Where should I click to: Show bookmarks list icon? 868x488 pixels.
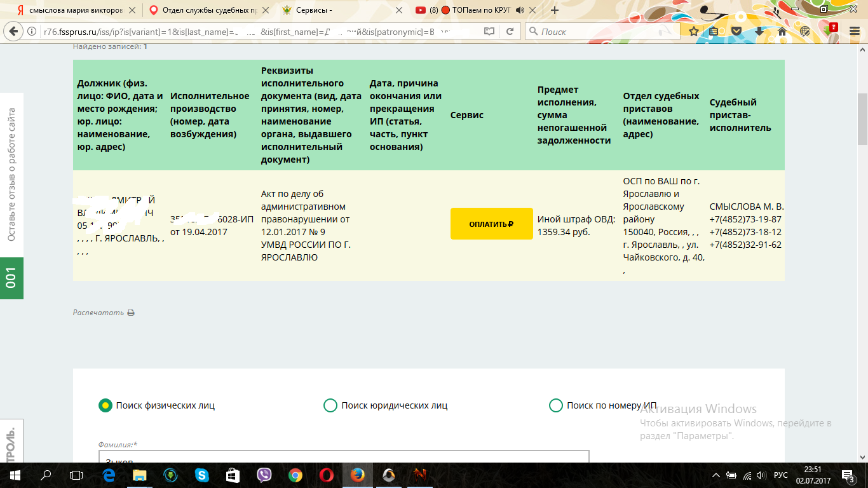[714, 31]
